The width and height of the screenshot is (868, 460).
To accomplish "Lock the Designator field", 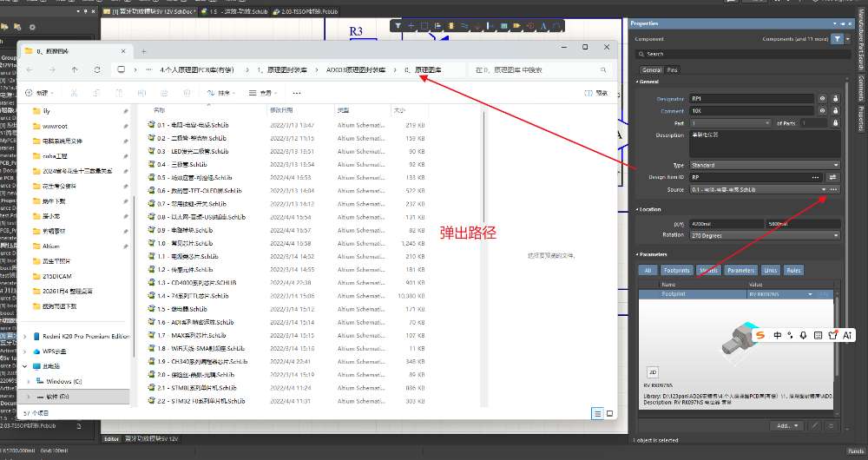I will pos(835,99).
